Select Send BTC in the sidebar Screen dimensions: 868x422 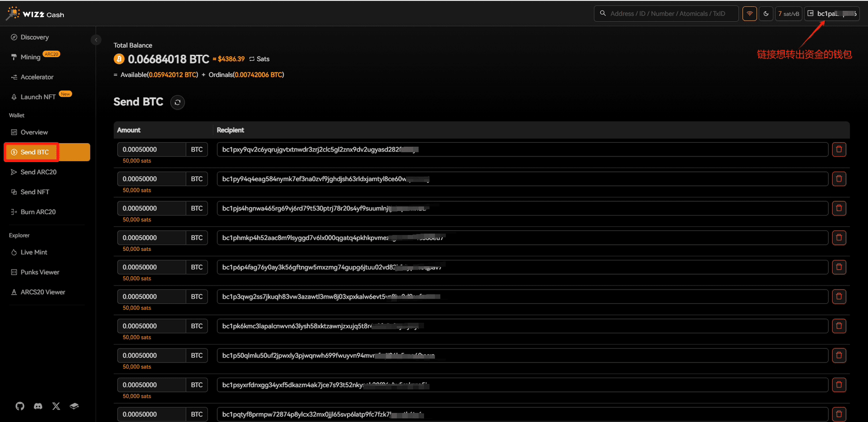click(47, 152)
